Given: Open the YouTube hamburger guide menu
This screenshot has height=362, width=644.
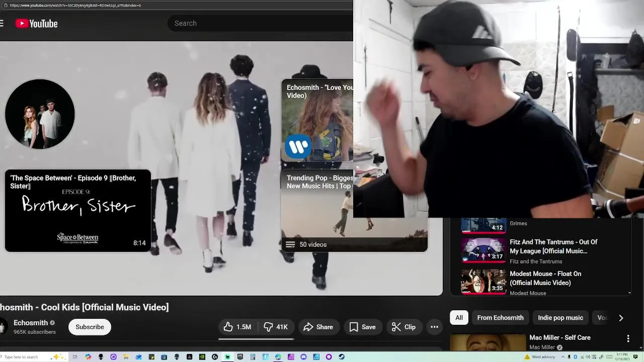Looking at the screenshot, I should [2, 23].
